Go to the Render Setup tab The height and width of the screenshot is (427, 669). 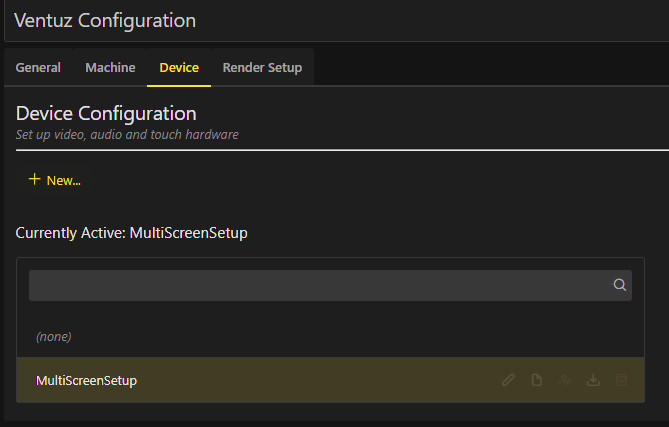point(262,68)
